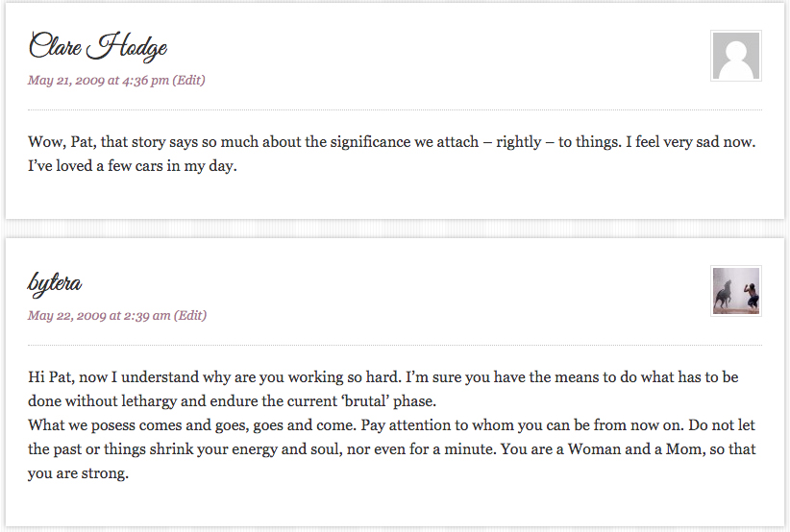The height and width of the screenshot is (532, 790).
Task: Click the line "done without lethargy and endure"
Action: pyautogui.click(x=232, y=401)
